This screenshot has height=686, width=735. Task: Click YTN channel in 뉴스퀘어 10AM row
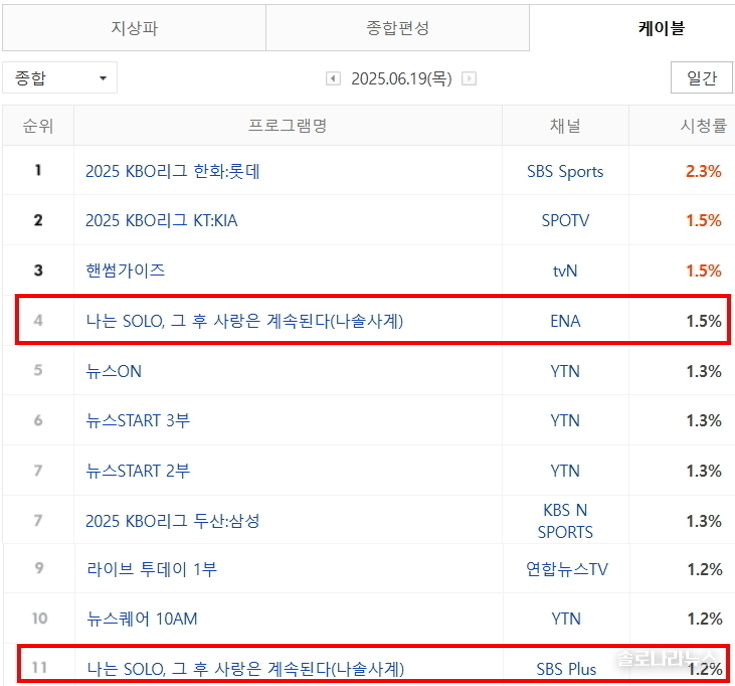point(566,619)
